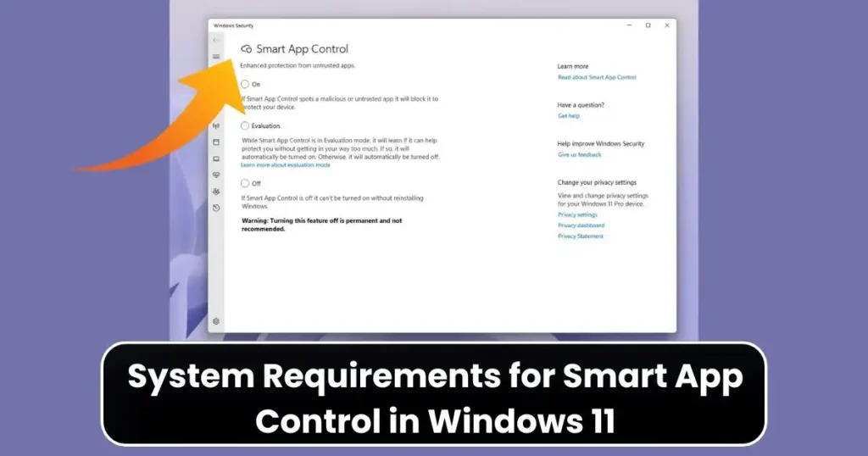Go back with the sidebar arrow

click(216, 40)
